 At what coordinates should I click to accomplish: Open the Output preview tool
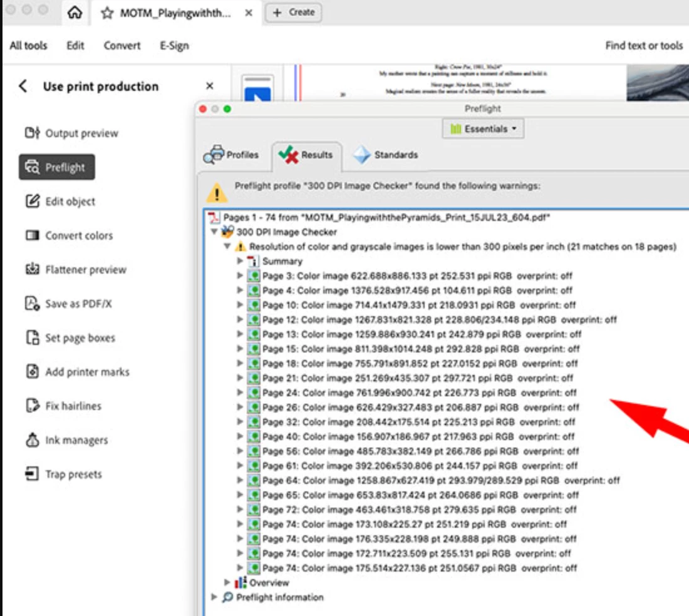point(71,133)
